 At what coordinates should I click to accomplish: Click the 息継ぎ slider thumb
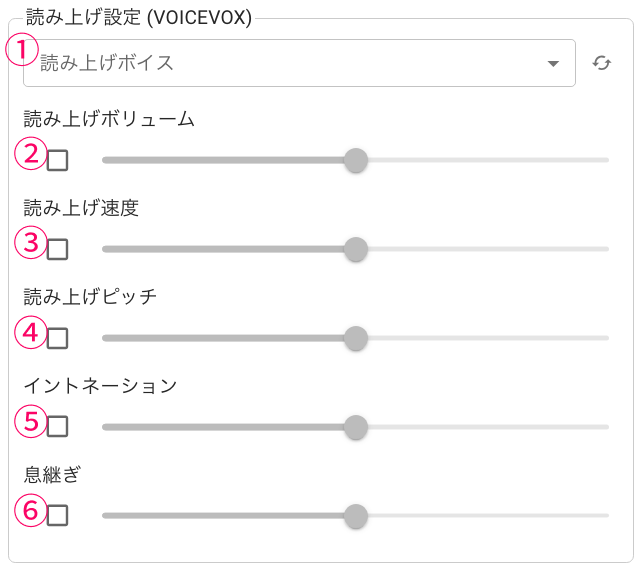click(356, 516)
